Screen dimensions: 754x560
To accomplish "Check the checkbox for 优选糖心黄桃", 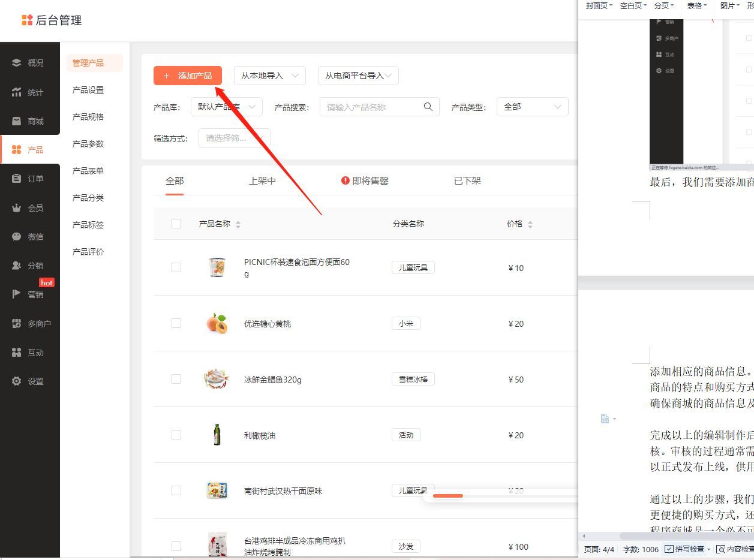I will pos(176,323).
